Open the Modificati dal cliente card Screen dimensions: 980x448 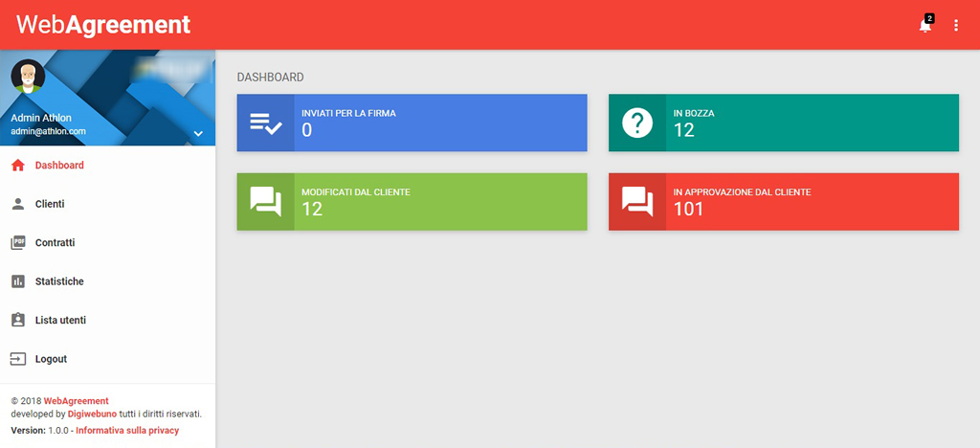[412, 202]
